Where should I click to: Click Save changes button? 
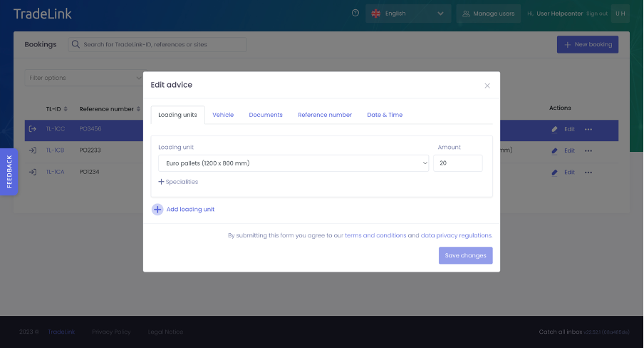[465, 255]
